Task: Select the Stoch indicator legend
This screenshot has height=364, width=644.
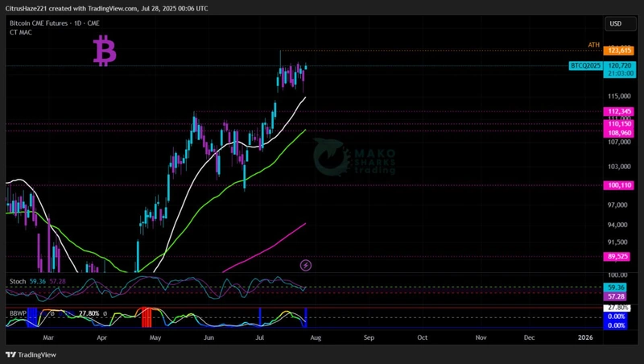Action: pos(16,281)
